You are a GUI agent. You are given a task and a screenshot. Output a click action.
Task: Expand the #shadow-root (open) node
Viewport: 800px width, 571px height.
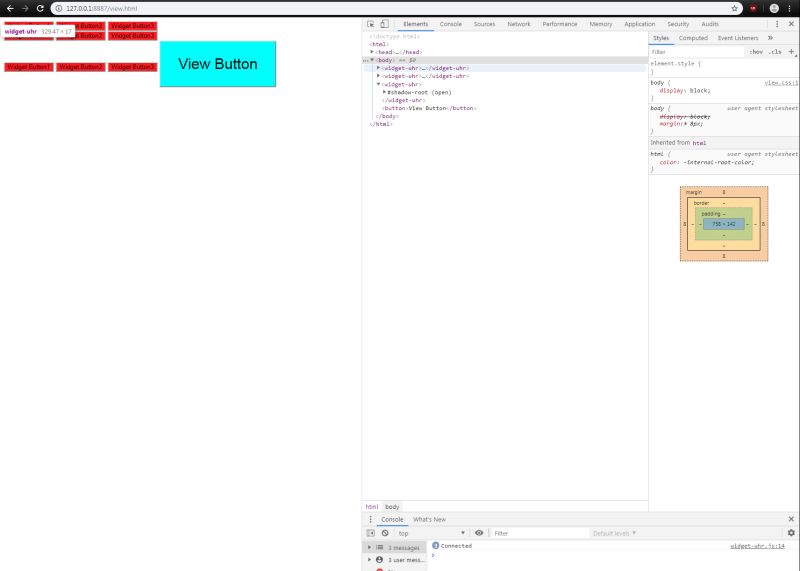(x=384, y=92)
